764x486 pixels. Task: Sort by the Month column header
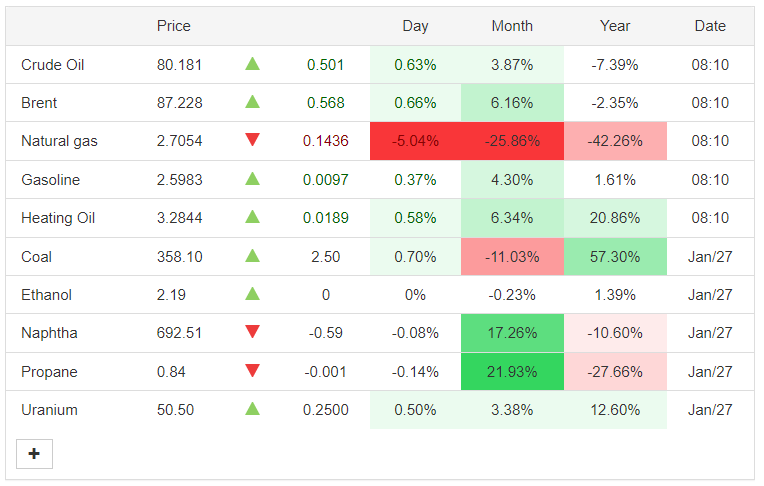pyautogui.click(x=512, y=26)
